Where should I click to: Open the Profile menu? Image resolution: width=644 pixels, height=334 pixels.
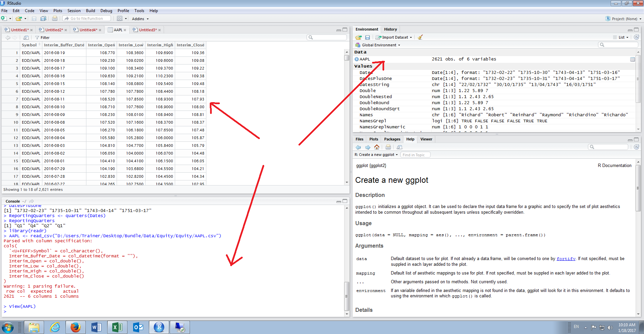point(123,11)
